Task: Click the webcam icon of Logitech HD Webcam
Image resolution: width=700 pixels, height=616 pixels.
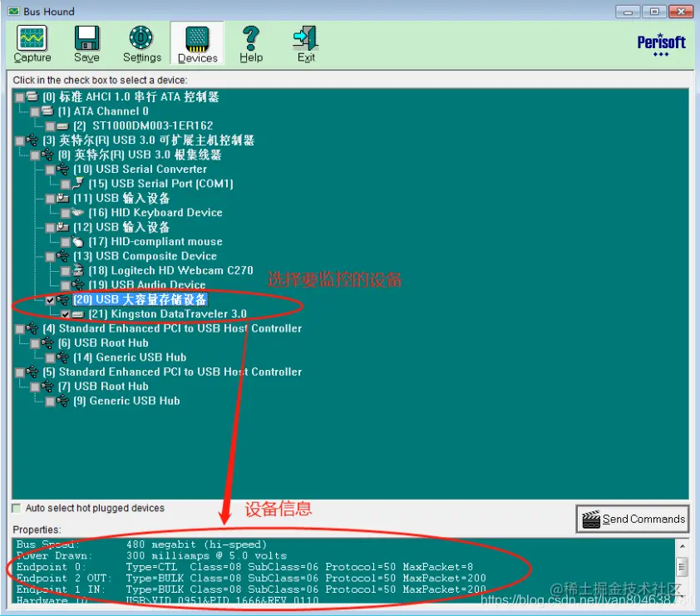Action: 78,270
